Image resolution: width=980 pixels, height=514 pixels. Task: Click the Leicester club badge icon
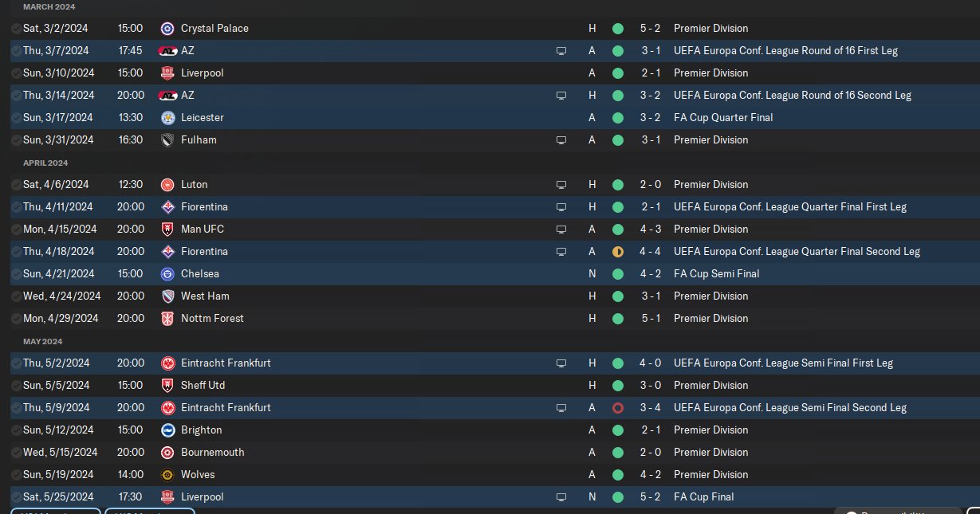coord(167,118)
